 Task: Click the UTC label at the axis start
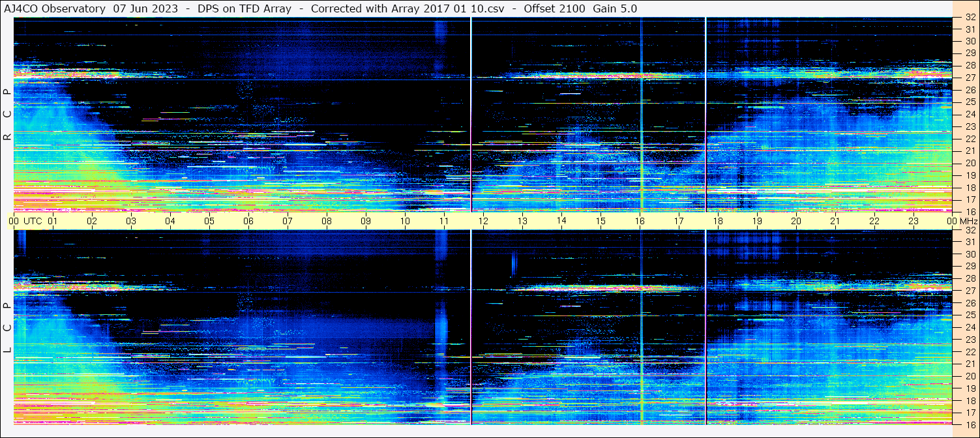point(33,221)
